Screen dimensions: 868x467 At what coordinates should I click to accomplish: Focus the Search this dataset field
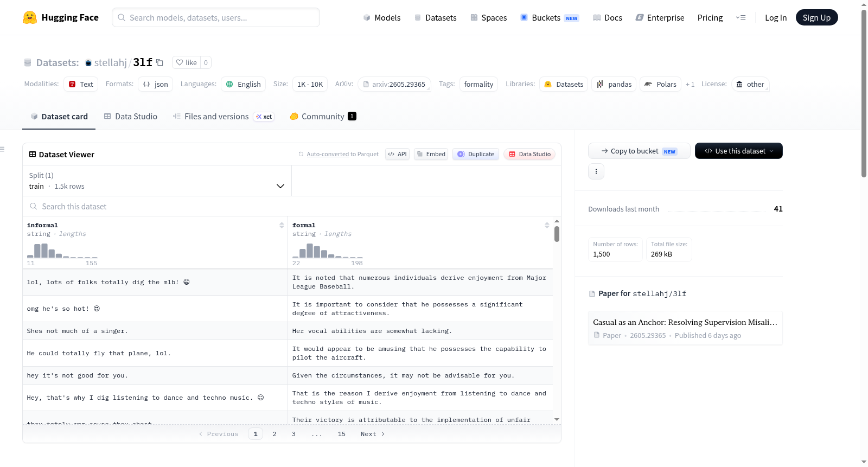coord(292,206)
